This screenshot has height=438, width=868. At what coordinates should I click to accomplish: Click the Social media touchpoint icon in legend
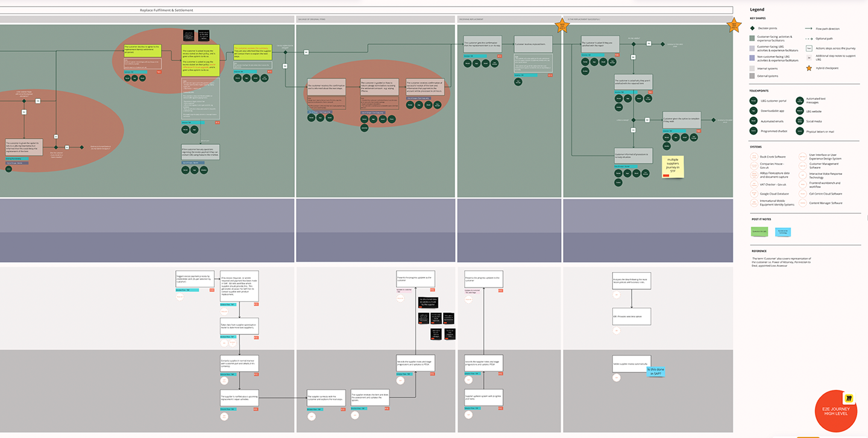click(x=801, y=121)
